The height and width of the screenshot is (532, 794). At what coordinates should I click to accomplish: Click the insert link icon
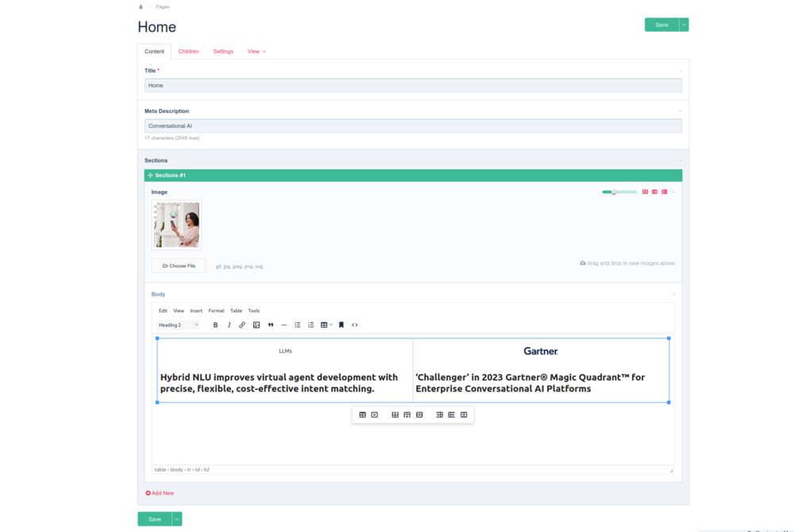coord(243,325)
